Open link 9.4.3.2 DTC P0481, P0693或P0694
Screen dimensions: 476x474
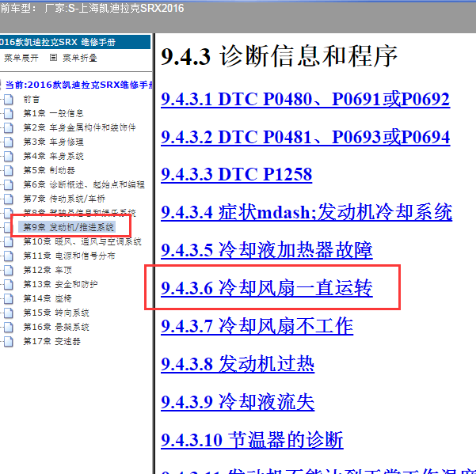click(305, 137)
